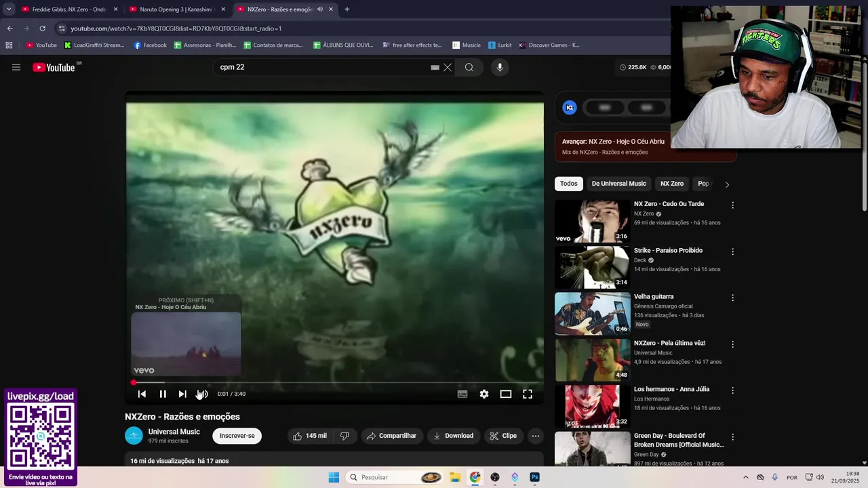The width and height of the screenshot is (868, 488).
Task: Mute the NXZero tab audio icon
Action: 320,9
